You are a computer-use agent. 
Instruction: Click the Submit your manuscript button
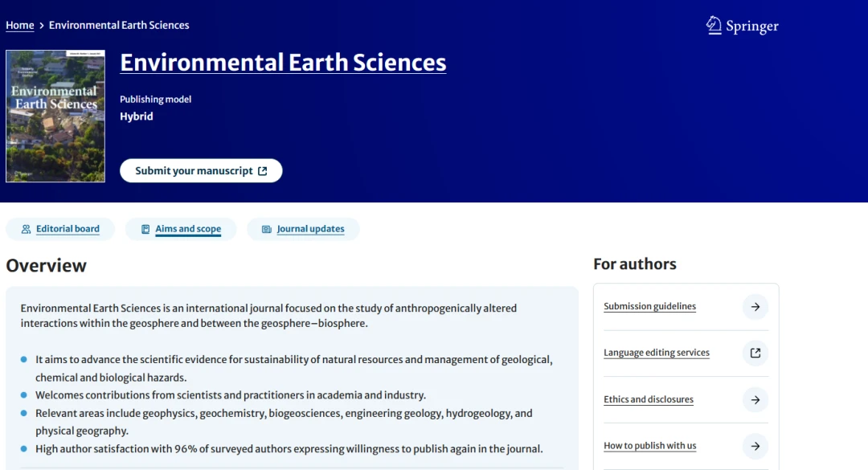point(201,170)
